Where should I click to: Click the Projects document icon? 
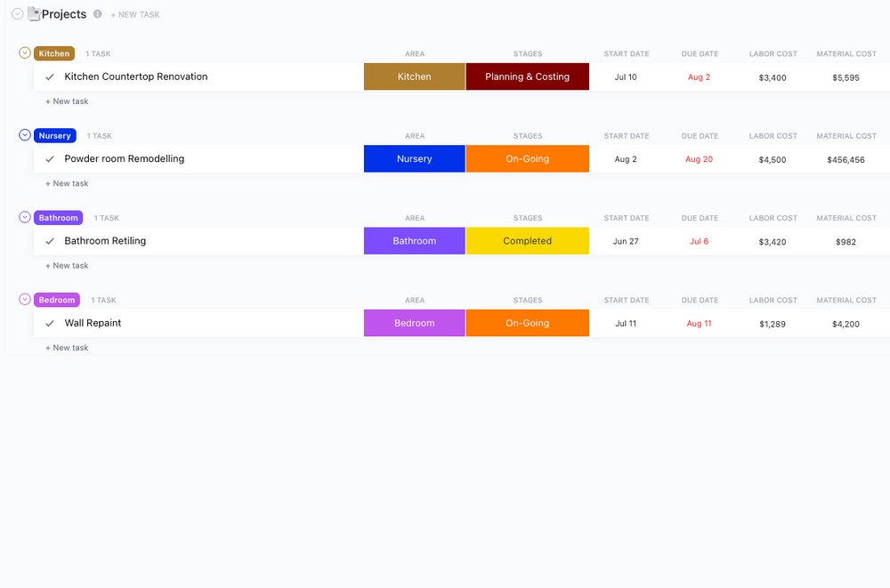[x=32, y=13]
